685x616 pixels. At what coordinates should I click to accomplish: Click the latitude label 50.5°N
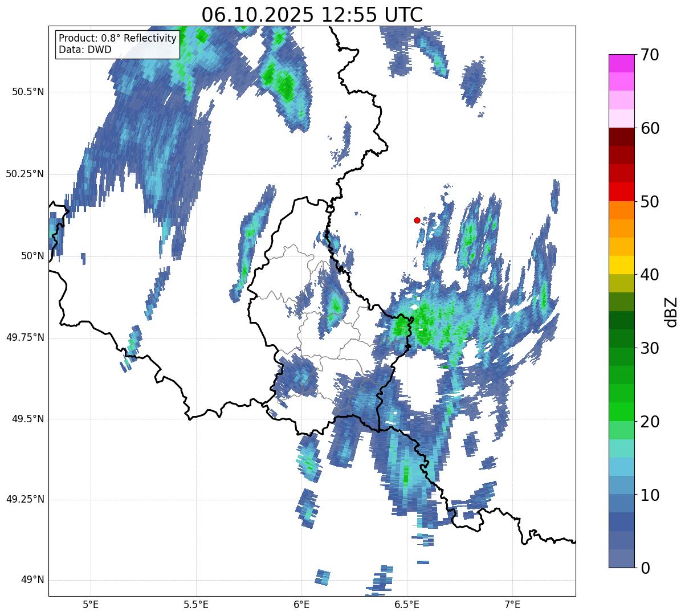coord(27,92)
